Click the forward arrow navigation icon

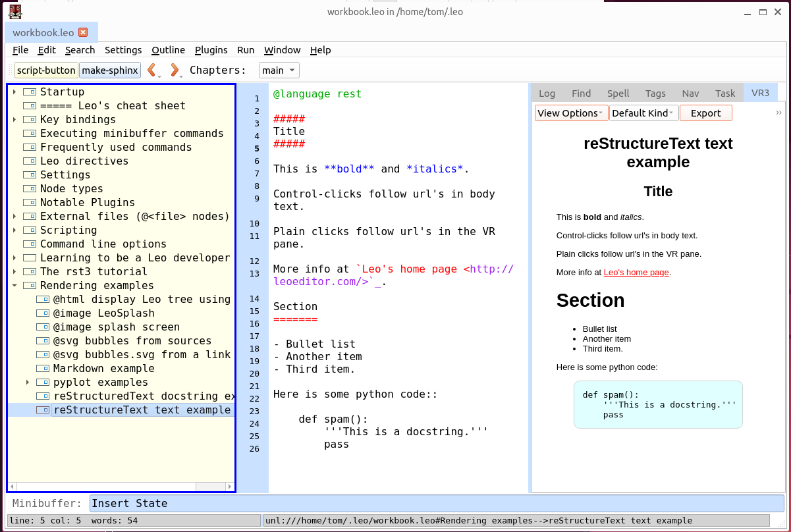click(x=174, y=70)
